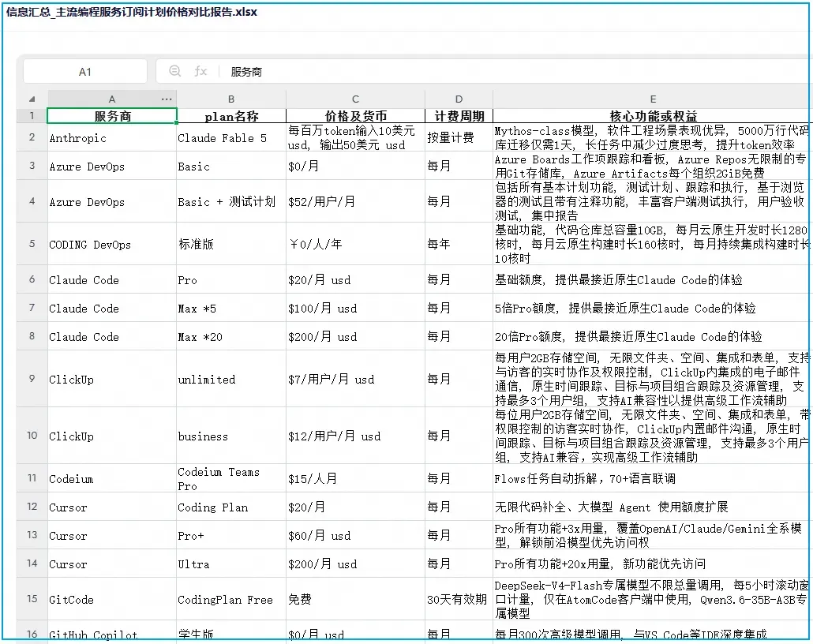The width and height of the screenshot is (813, 644).
Task: Select the 每年 billing cycle cell
Action: pos(459,244)
